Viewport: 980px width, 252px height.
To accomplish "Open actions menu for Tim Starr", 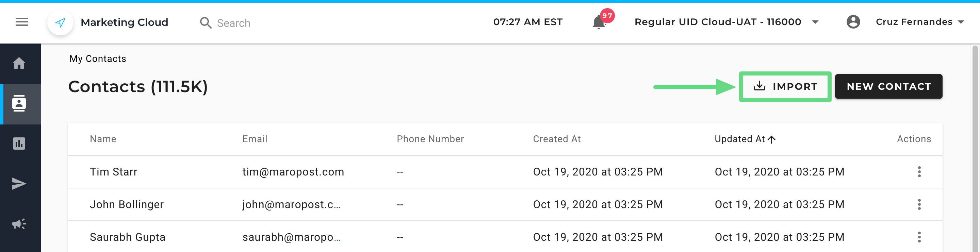I will pos(919,172).
